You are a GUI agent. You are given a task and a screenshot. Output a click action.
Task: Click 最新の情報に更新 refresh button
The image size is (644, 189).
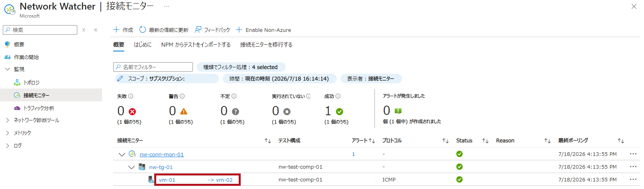point(164,30)
